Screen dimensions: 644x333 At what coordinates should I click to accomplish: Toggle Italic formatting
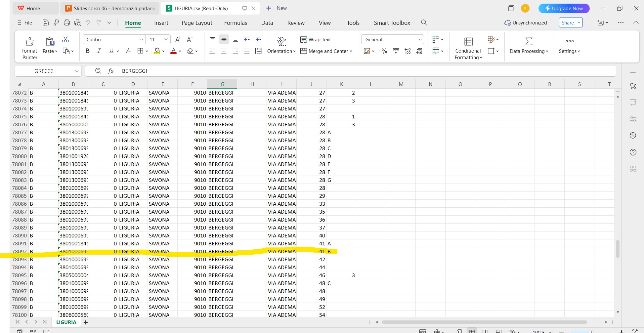coord(99,51)
